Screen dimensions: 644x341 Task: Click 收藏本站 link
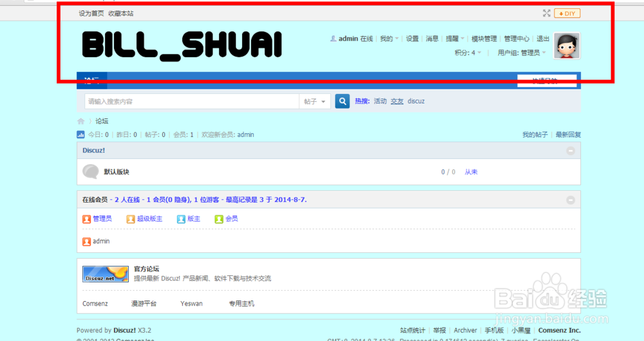pos(121,14)
